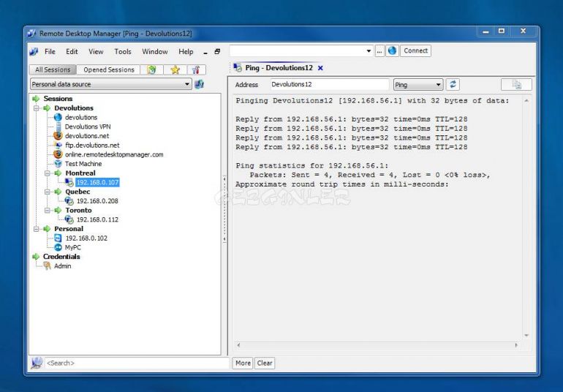Restore the inner document window
This screenshot has height=392, width=563.
[x=217, y=52]
